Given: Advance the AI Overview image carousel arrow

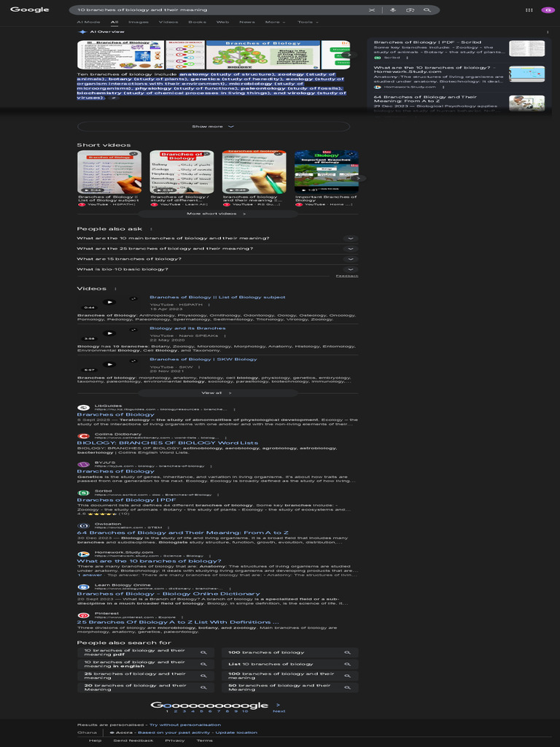Looking at the screenshot, I should (x=349, y=55).
